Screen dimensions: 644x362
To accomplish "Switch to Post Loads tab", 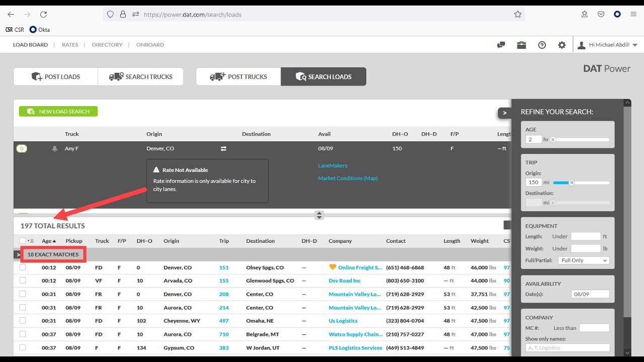I will pos(55,76).
